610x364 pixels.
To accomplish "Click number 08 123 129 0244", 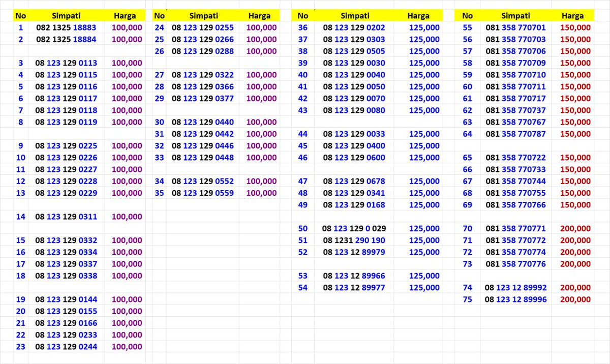I will click(66, 347).
